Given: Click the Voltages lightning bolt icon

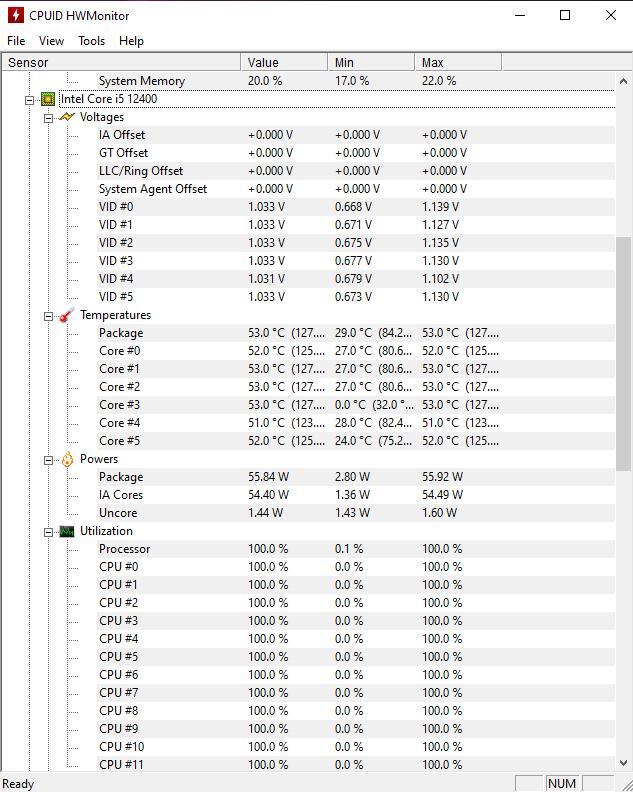Looking at the screenshot, I should 67,117.
